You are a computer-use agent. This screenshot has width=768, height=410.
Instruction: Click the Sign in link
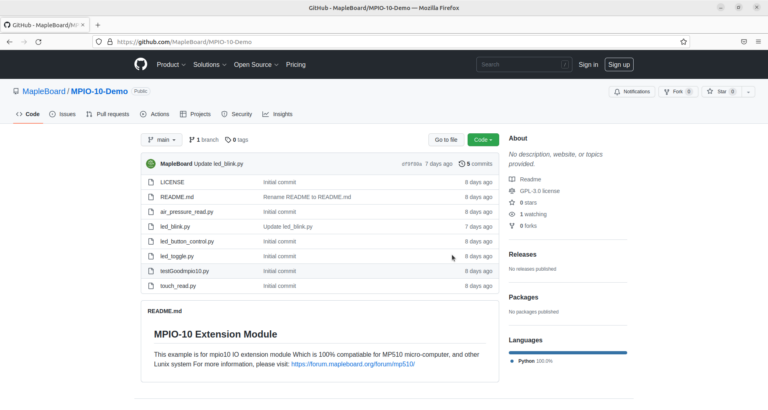point(588,64)
